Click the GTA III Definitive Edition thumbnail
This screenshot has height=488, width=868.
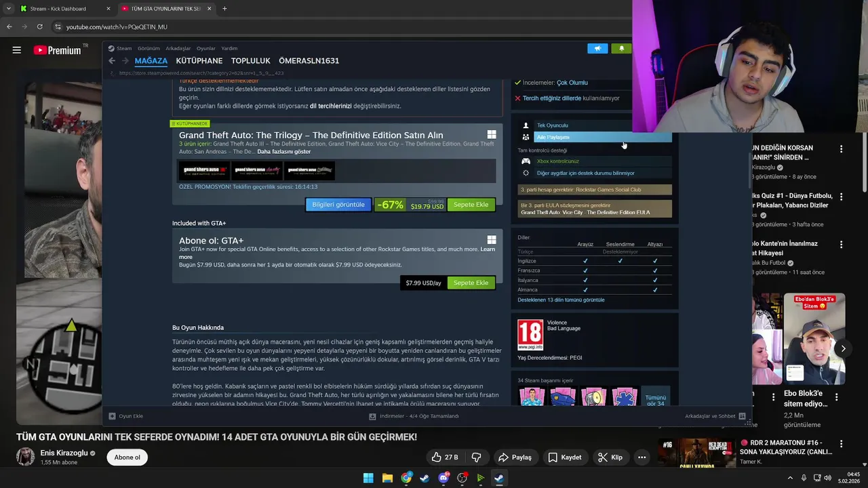pos(204,171)
